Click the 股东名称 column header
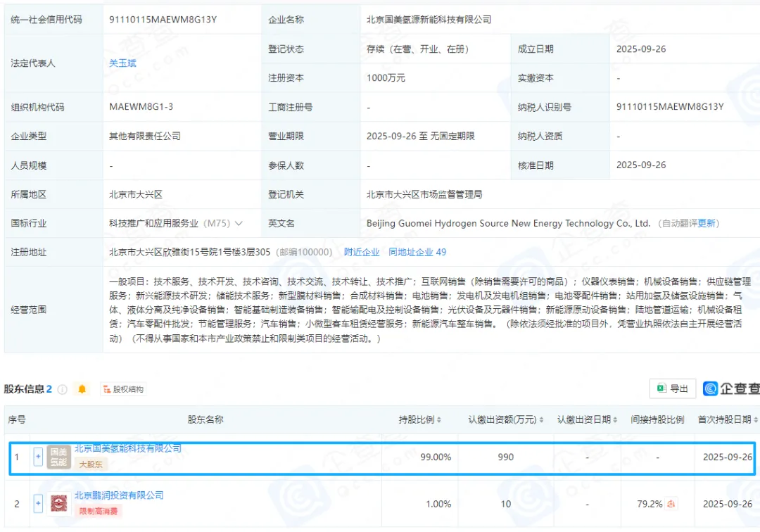This screenshot has height=532, width=760. click(205, 419)
